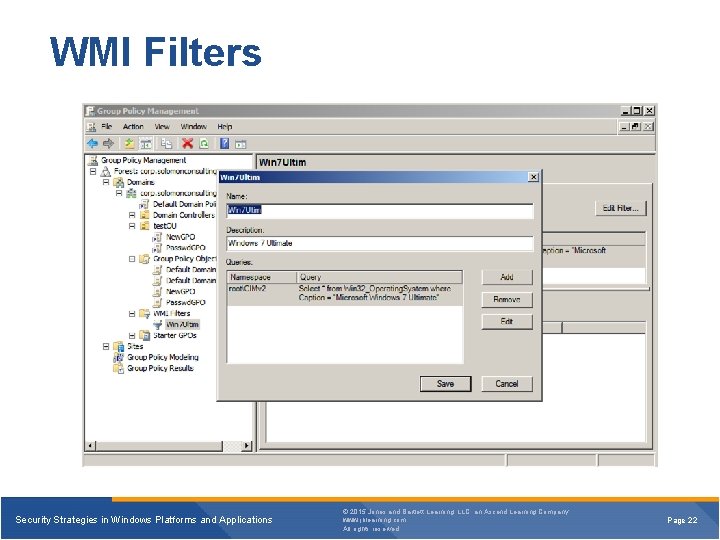Click the Domains folder icon in tree
720x540 pixels.
(x=118, y=182)
